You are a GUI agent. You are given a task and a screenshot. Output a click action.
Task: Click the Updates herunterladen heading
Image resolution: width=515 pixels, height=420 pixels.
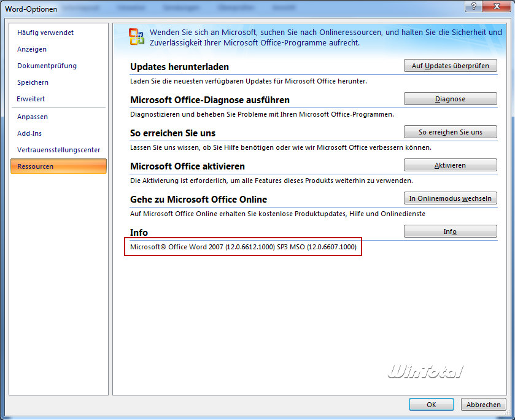pos(179,67)
